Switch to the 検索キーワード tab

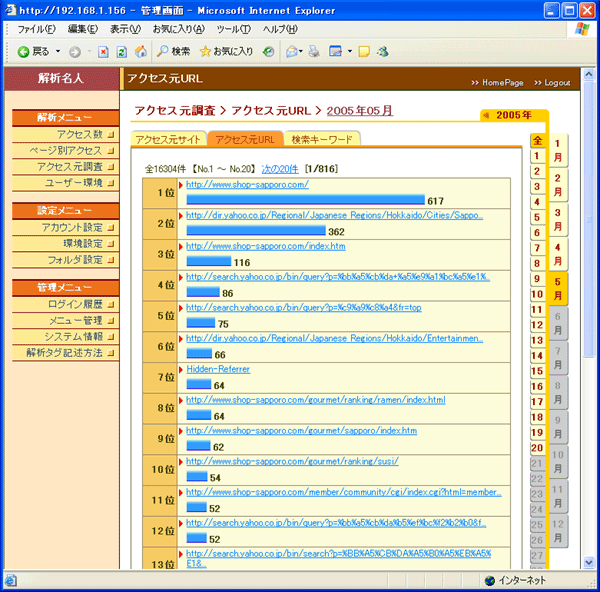(322, 139)
